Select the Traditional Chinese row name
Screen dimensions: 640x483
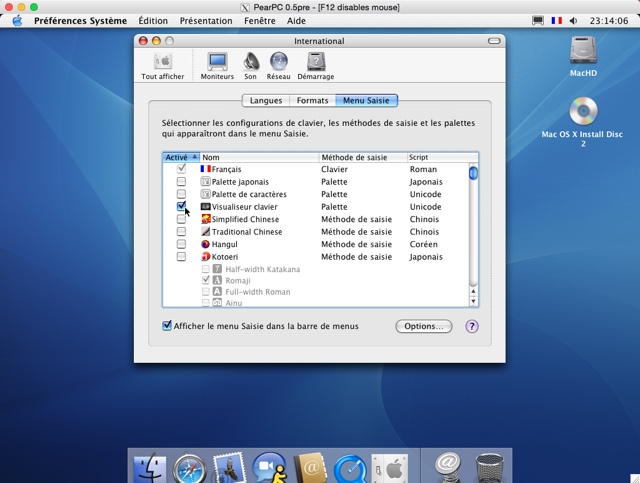point(247,231)
